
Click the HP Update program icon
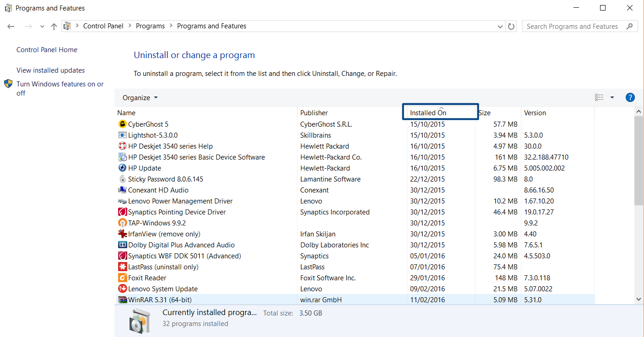122,168
